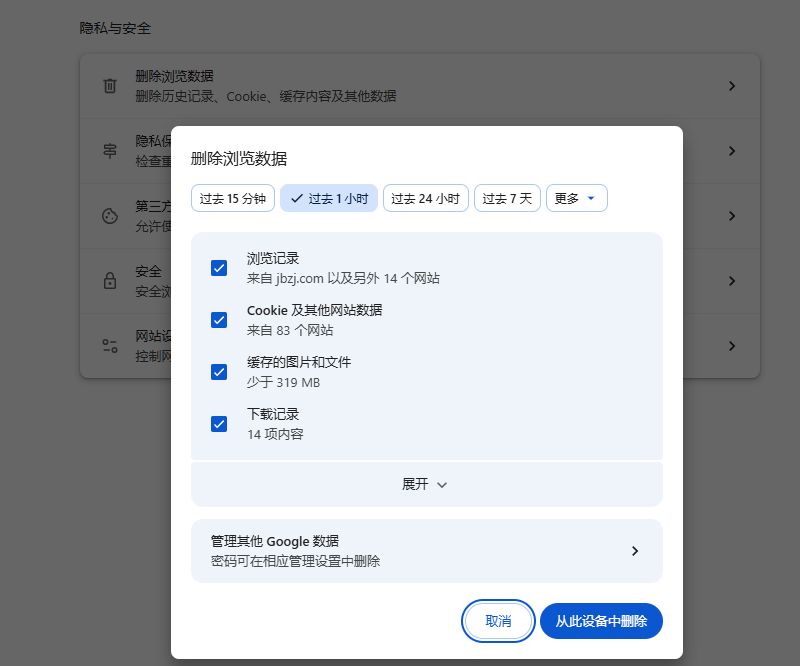Select the 过去 1 小时 time range
Viewport: 800px width, 666px height.
tap(329, 198)
